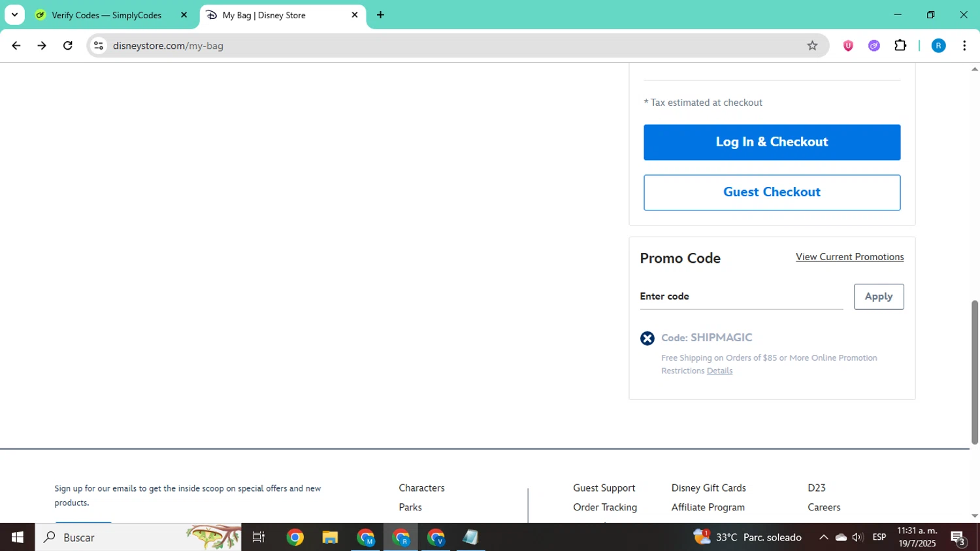Switch the ESP input language
The width and height of the screenshot is (980, 551).
coord(879,537)
